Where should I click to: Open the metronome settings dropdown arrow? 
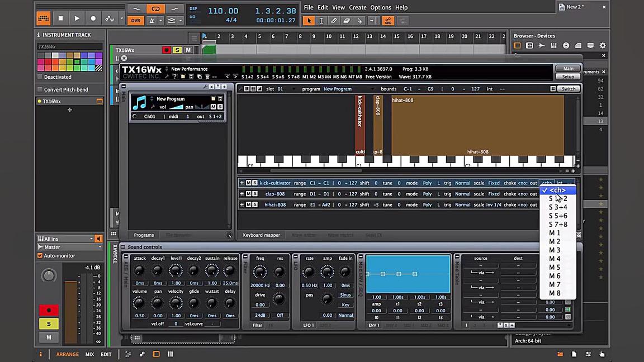[x=160, y=21]
